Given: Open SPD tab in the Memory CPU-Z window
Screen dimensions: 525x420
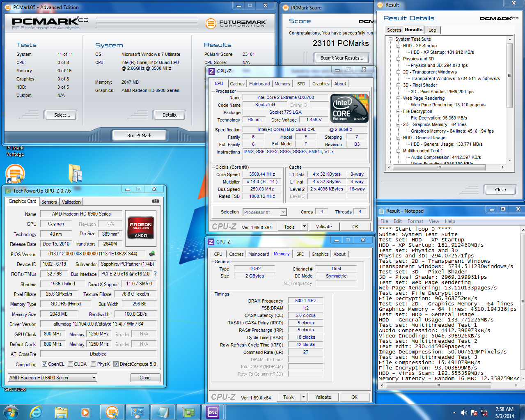Looking at the screenshot, I should (300, 254).
